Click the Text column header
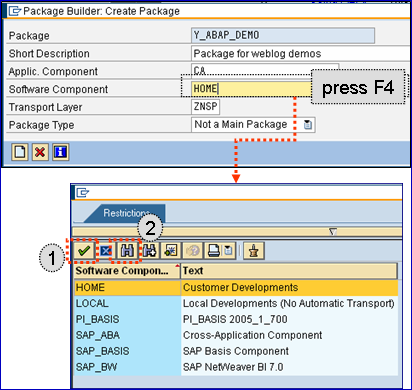412x390 pixels. pyautogui.click(x=289, y=271)
